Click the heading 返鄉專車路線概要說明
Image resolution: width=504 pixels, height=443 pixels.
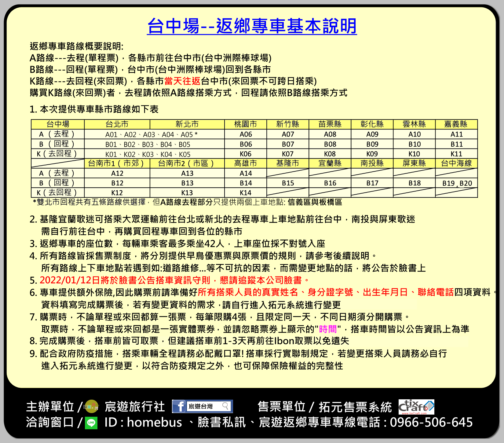click(77, 46)
